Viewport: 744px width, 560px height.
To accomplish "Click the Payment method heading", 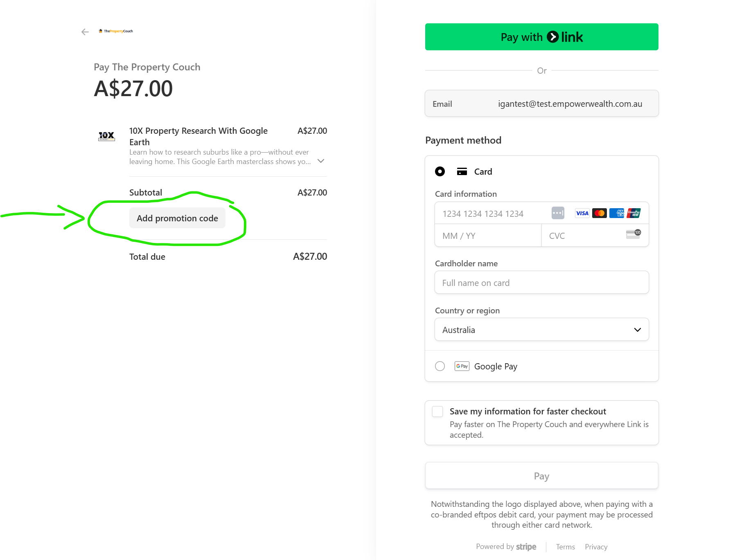I will (x=463, y=140).
